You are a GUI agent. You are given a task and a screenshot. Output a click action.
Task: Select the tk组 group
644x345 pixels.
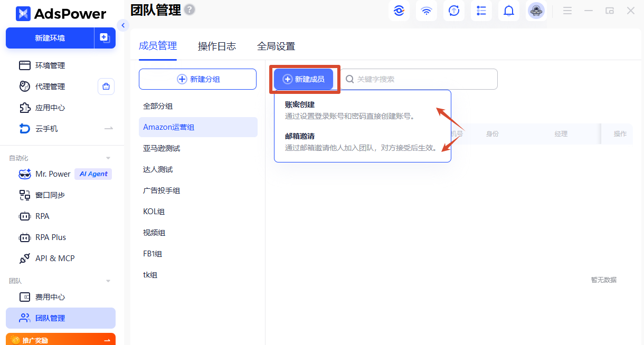tap(198, 275)
